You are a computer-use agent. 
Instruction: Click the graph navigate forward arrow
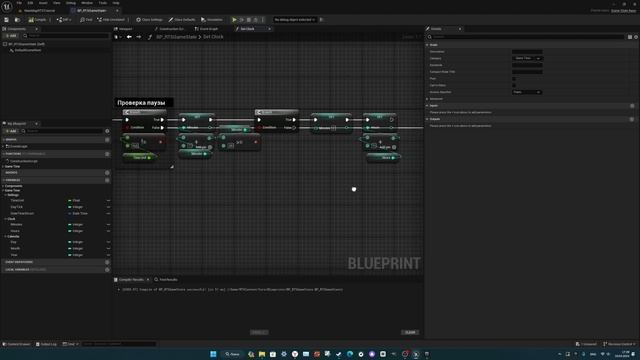139,37
